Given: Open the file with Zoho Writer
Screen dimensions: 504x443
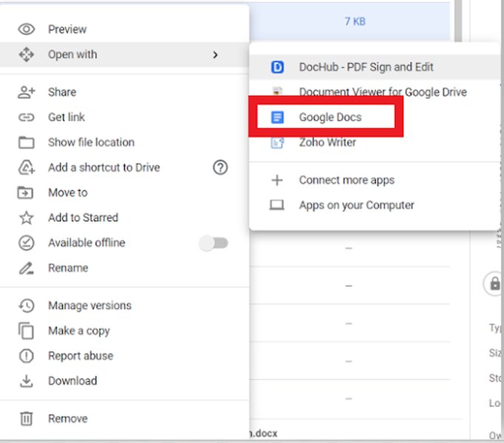Looking at the screenshot, I should [375, 142].
